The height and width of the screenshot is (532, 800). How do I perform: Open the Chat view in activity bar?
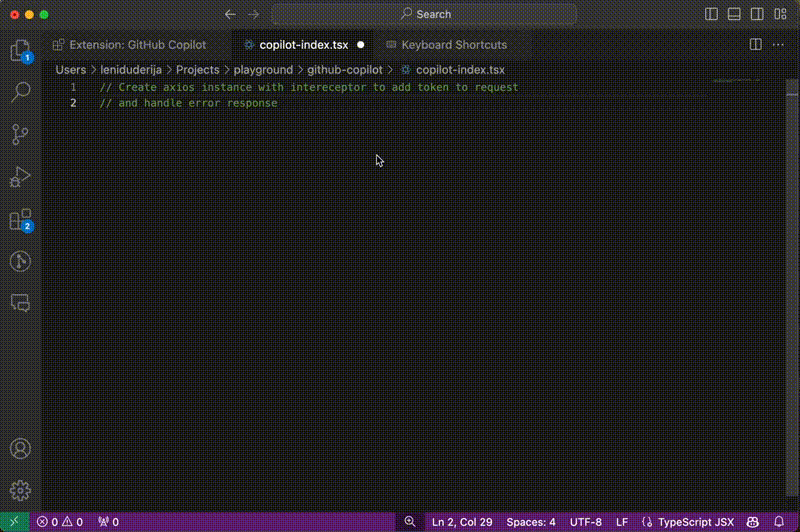coord(20,303)
